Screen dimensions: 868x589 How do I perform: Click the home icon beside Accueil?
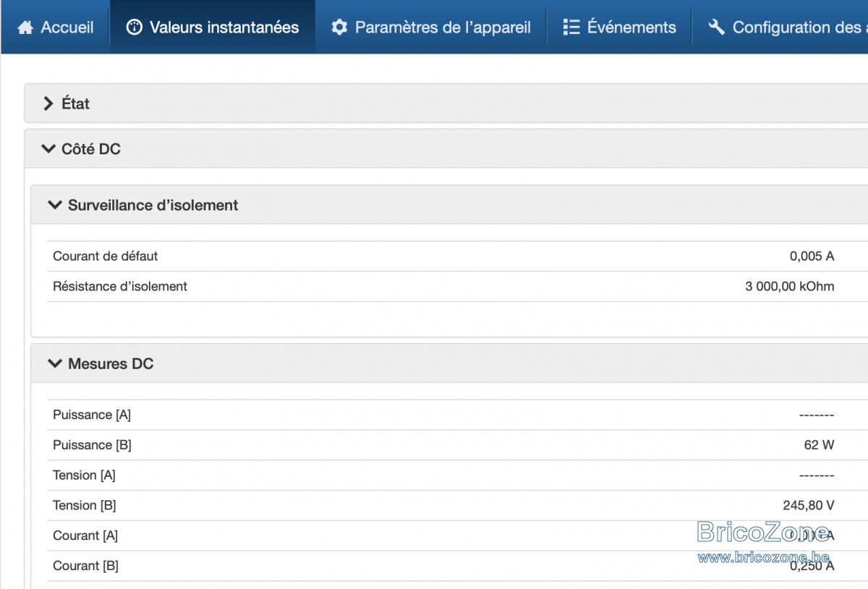[x=25, y=27]
